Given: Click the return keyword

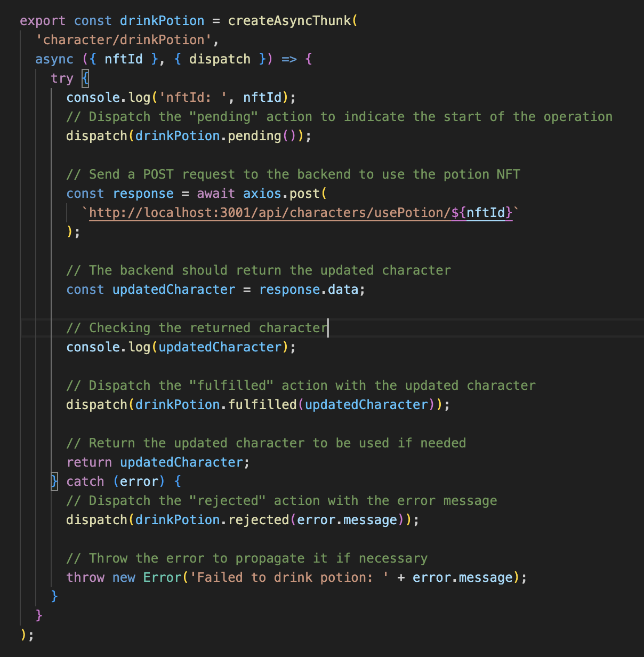Looking at the screenshot, I should click(89, 462).
